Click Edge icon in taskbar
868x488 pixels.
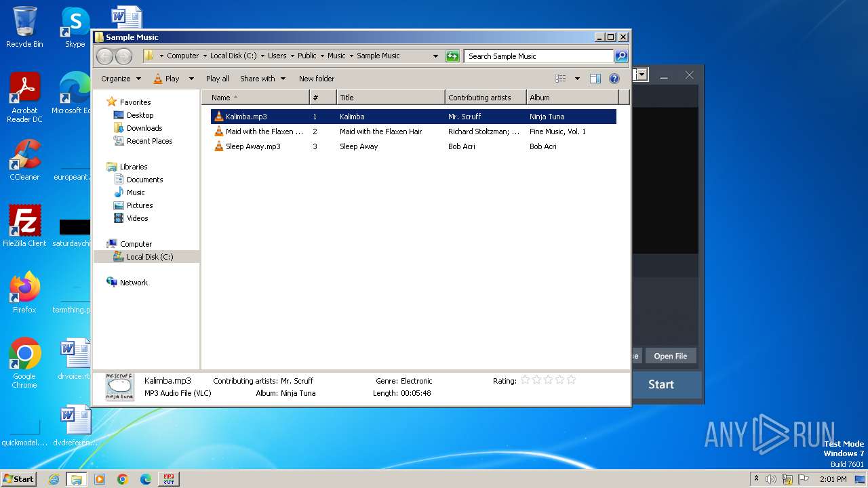146,479
